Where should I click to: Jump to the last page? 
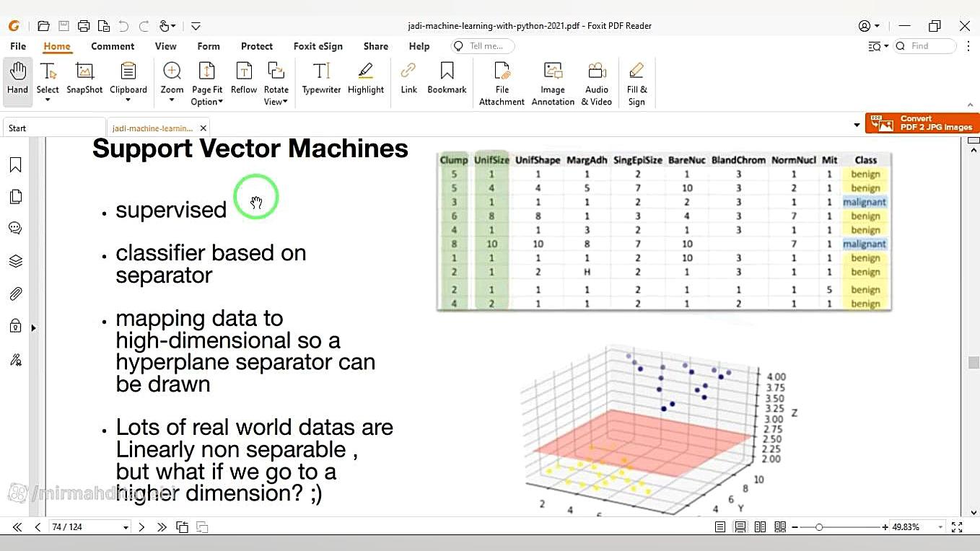162,527
